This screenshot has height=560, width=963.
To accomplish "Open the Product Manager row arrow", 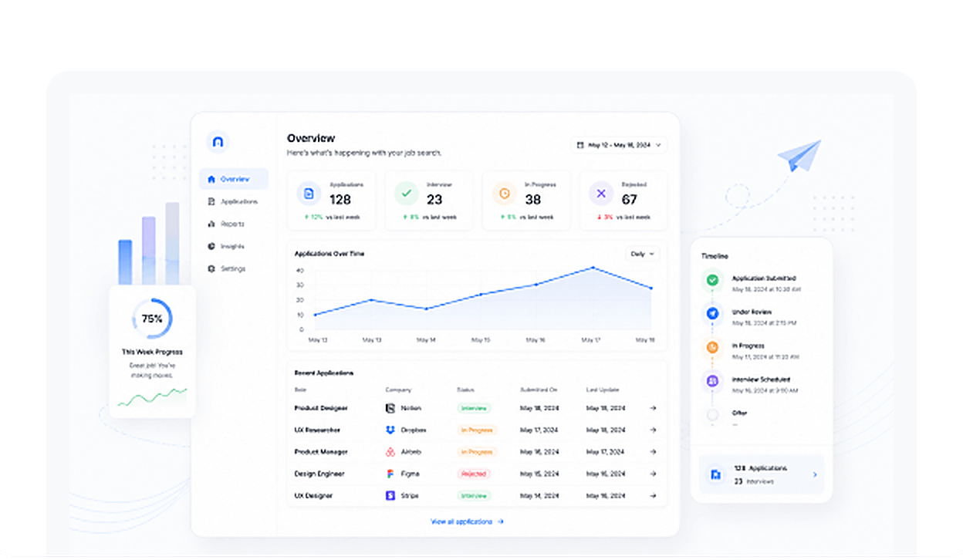I will (x=653, y=452).
